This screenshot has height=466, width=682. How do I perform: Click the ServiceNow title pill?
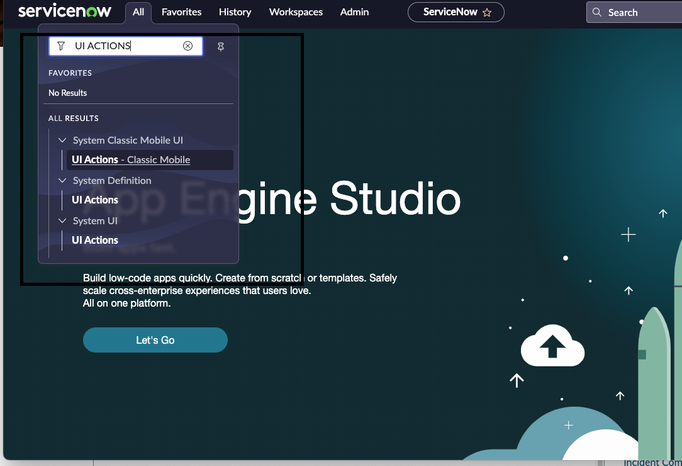[x=456, y=12]
